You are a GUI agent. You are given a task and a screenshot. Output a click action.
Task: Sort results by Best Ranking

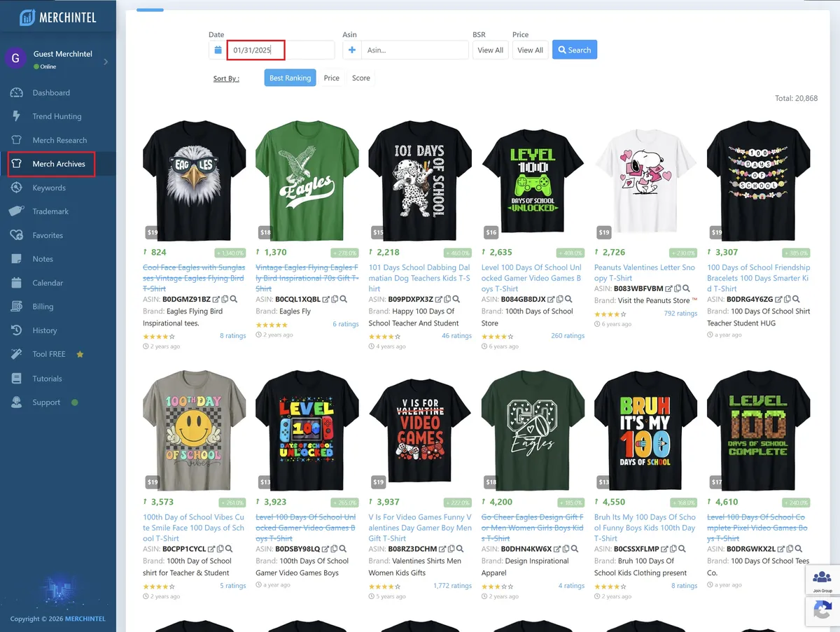tap(290, 78)
